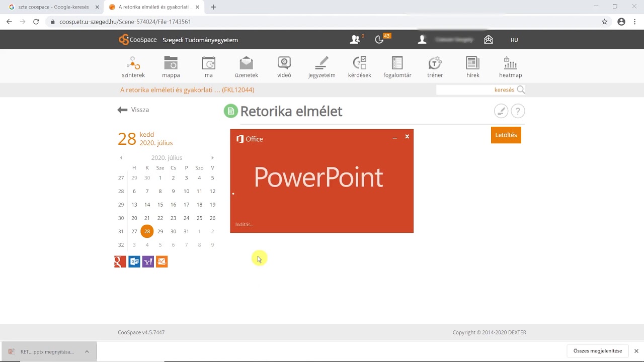Image resolution: width=644 pixels, height=362 pixels.
Task: Click the CooSpace logo
Action: [x=138, y=40]
